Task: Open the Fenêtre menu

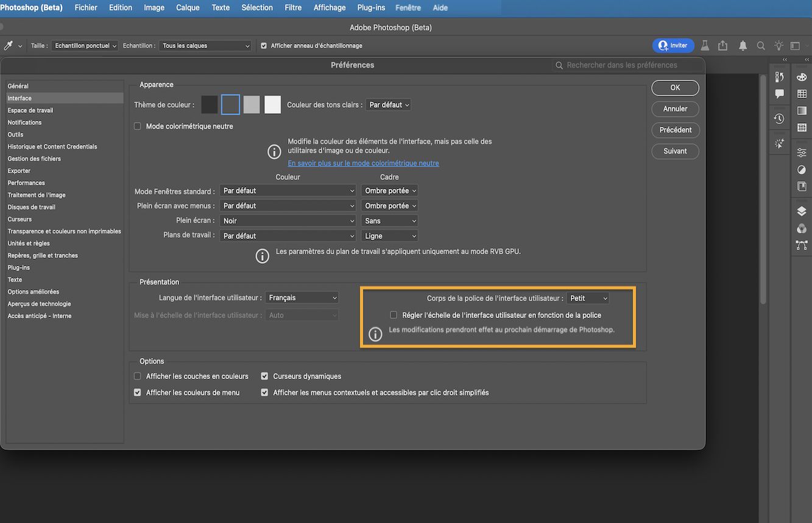Action: point(408,7)
